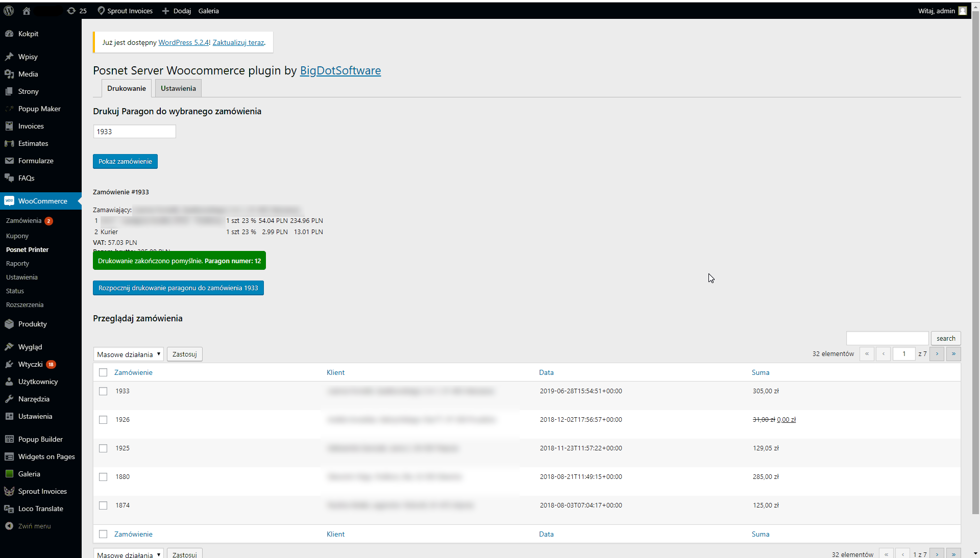Open Zamówienia submenu under WooCommerce
980x558 pixels.
click(24, 220)
